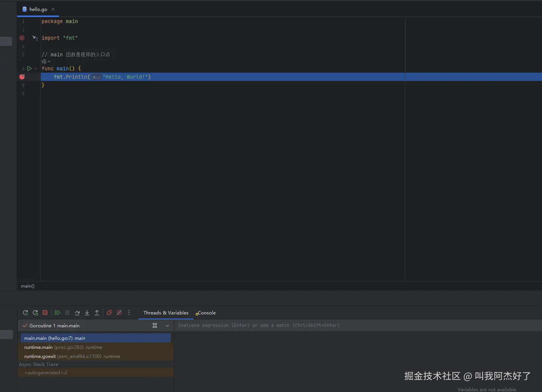This screenshot has width=542, height=392.
Task: Click the 'a...:' parameter hint in Println
Action: pyautogui.click(x=97, y=77)
